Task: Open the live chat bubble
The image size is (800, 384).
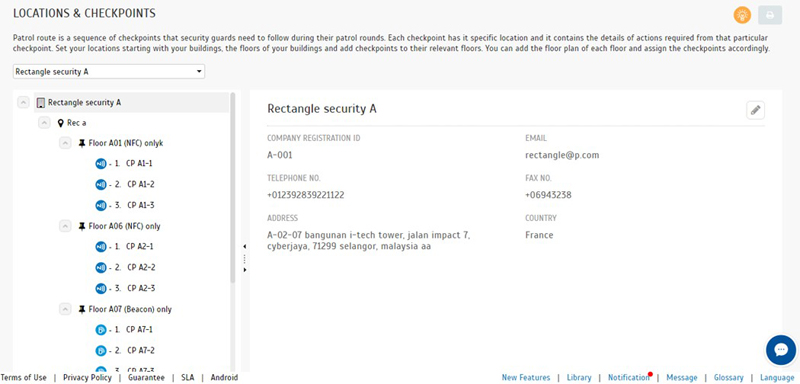Action: [x=781, y=350]
